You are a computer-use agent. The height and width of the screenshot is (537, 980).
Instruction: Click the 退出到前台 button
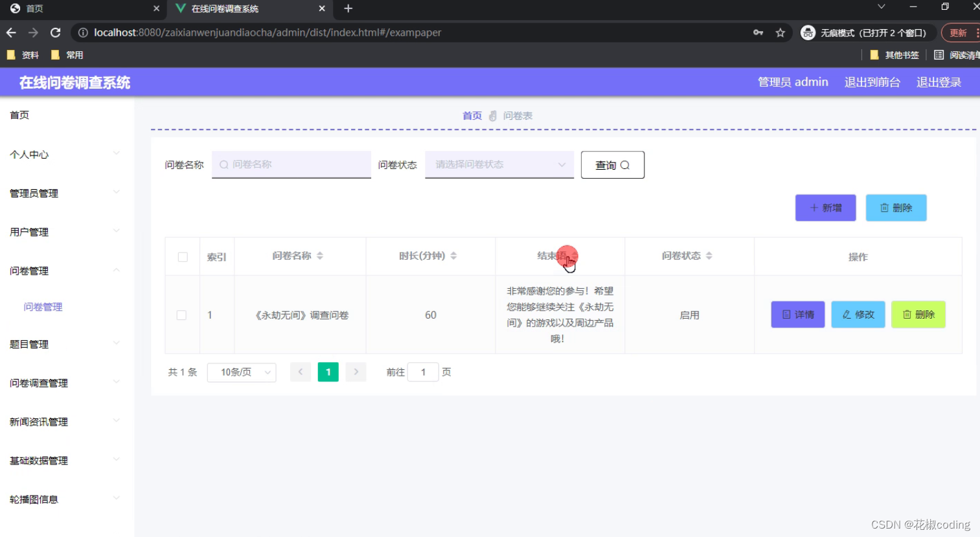coord(872,82)
